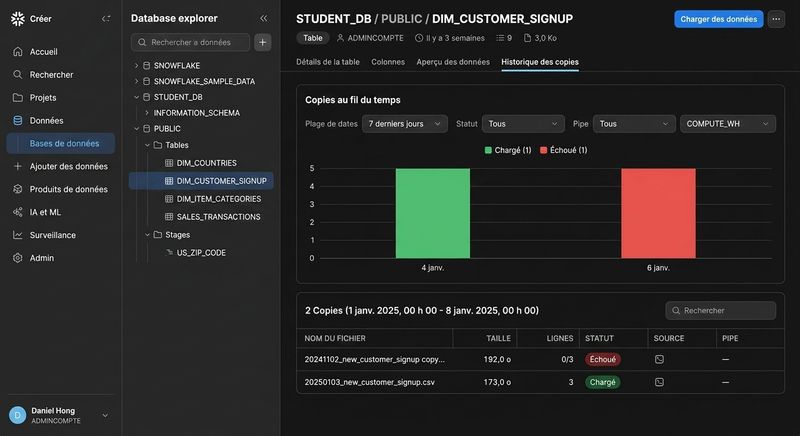Click the Snowflake logo icon

[18, 19]
